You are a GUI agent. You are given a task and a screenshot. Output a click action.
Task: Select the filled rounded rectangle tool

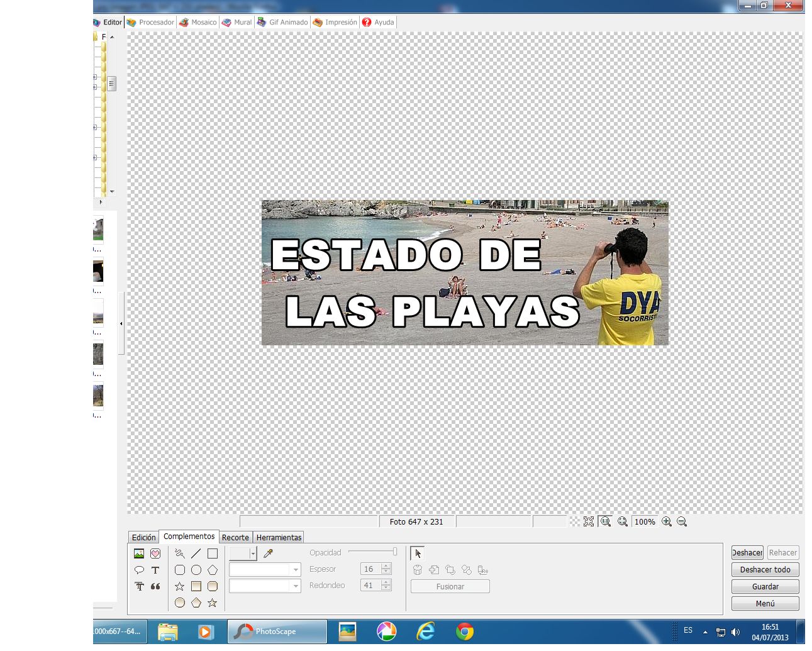coord(213,586)
